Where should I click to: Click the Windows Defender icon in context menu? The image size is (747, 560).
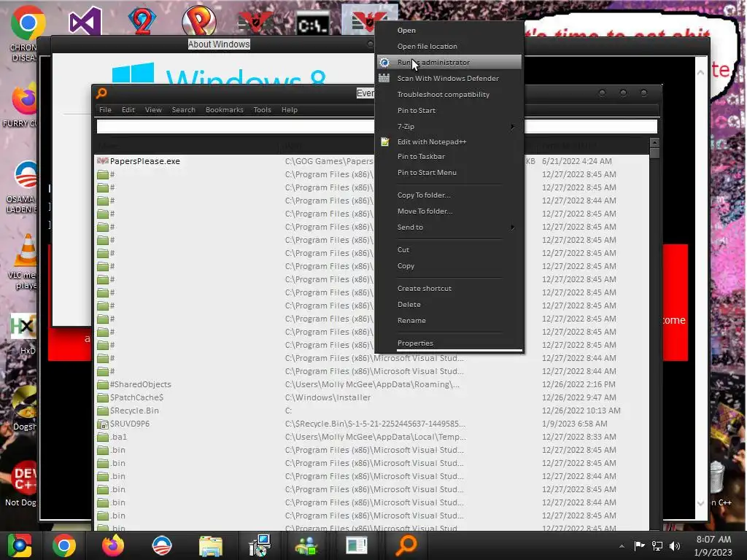[384, 78]
